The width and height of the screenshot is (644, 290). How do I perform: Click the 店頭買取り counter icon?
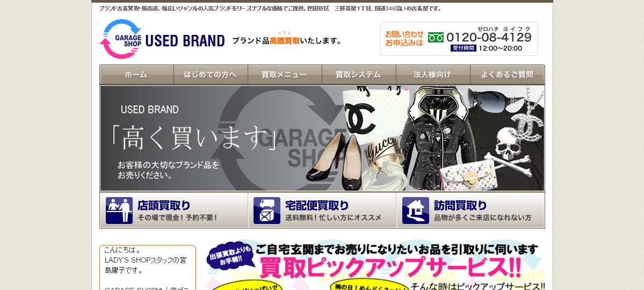(119, 211)
